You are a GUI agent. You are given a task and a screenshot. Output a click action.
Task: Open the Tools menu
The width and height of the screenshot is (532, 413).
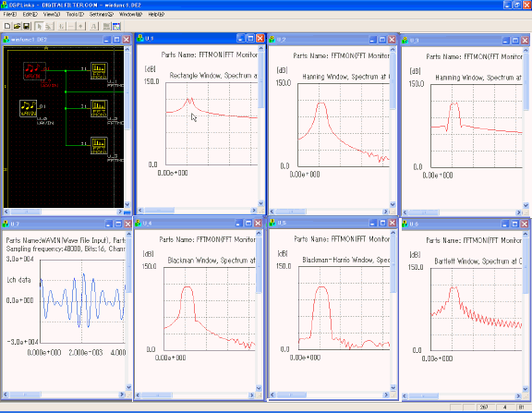75,14
